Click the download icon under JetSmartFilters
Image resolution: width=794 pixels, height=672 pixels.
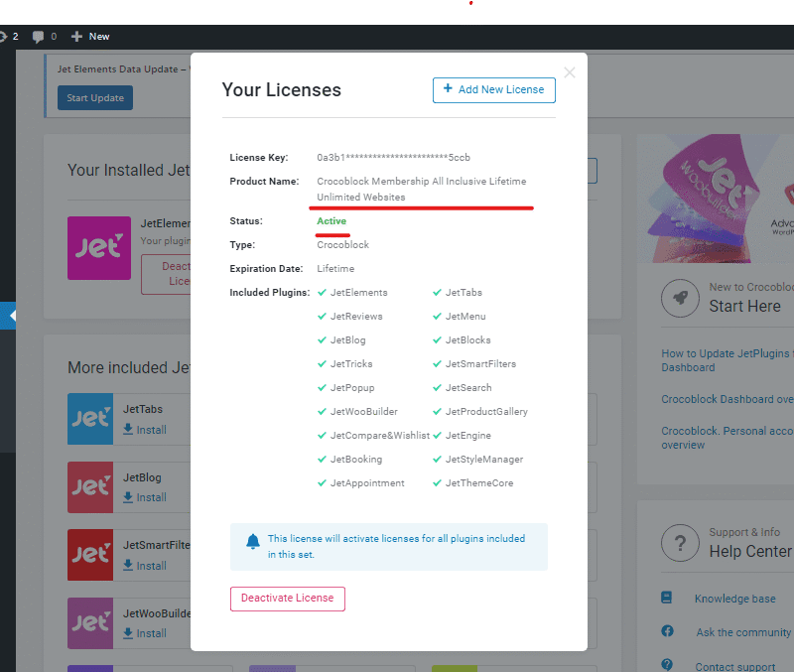pos(128,565)
